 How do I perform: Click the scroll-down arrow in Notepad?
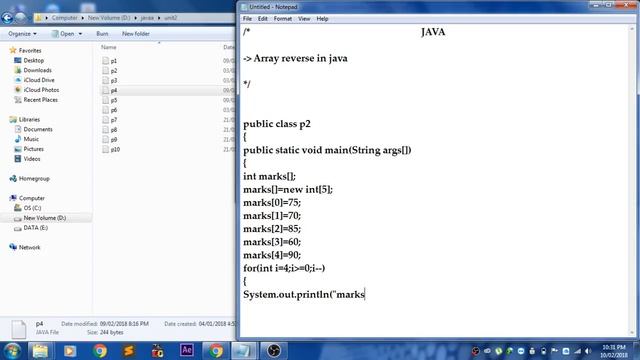click(633, 333)
